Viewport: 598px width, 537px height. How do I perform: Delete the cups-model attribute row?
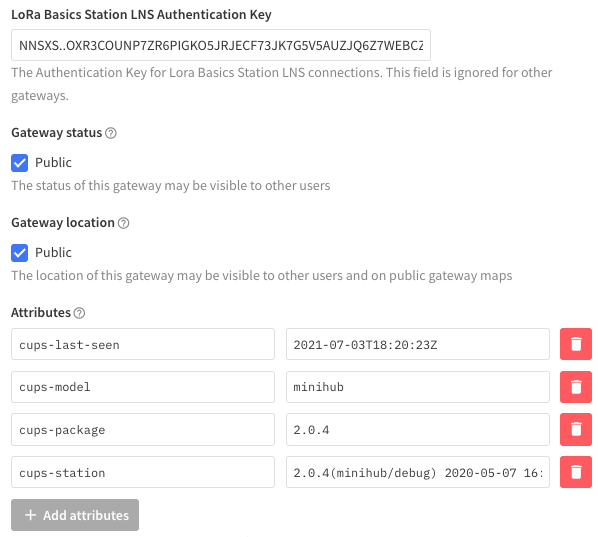click(575, 387)
